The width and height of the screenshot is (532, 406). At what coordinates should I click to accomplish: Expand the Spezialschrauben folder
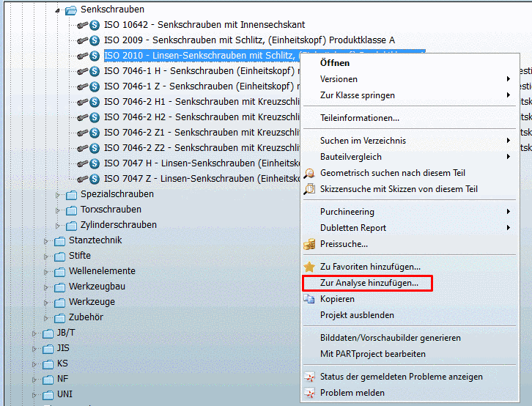click(x=59, y=194)
